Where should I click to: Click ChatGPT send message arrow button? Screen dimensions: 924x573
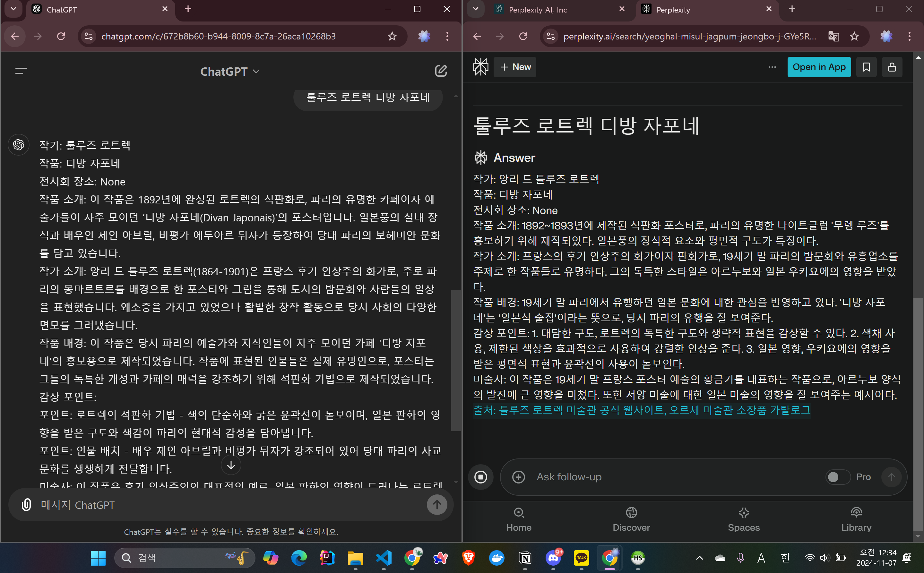(x=436, y=505)
